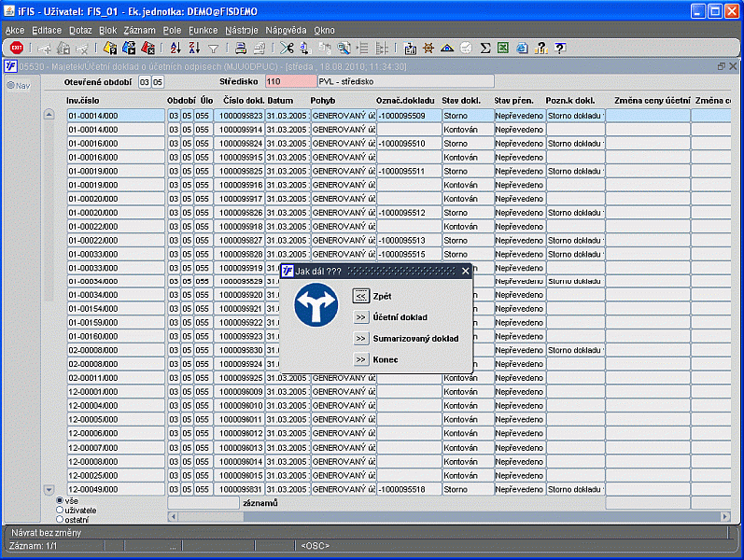
Task: Open the Nástroje menu
Action: (241, 30)
